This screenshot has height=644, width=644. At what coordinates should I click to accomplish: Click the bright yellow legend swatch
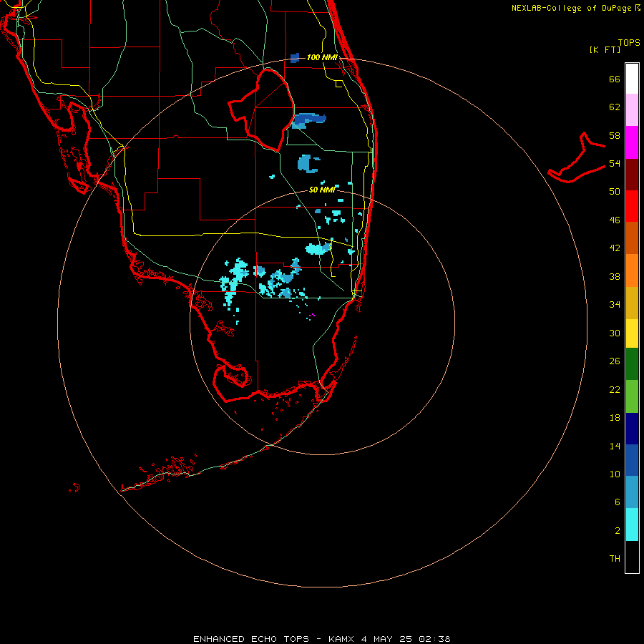point(632,333)
